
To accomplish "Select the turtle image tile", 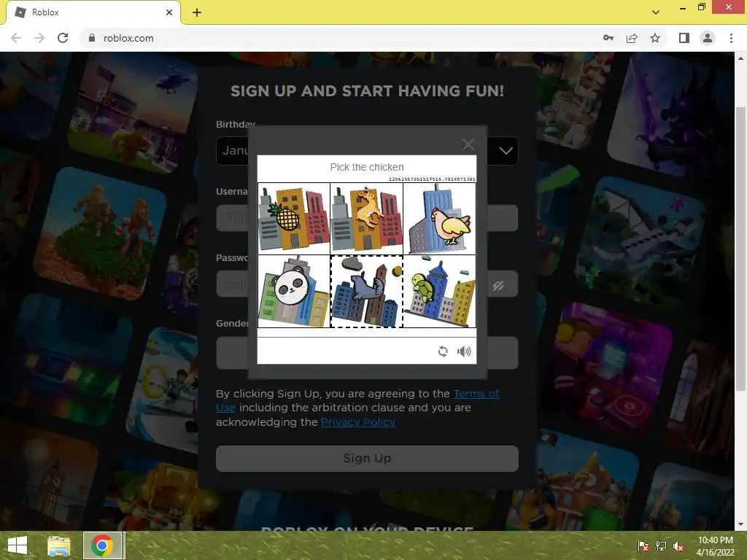I will click(439, 291).
